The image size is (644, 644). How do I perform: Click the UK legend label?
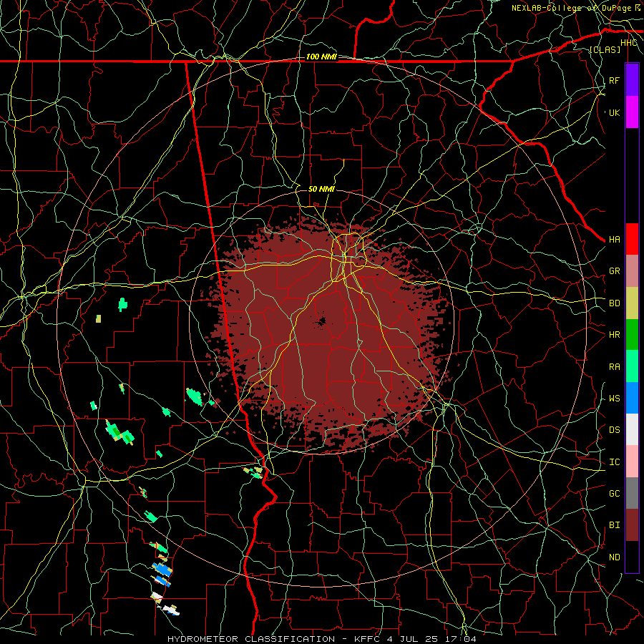pyautogui.click(x=614, y=112)
